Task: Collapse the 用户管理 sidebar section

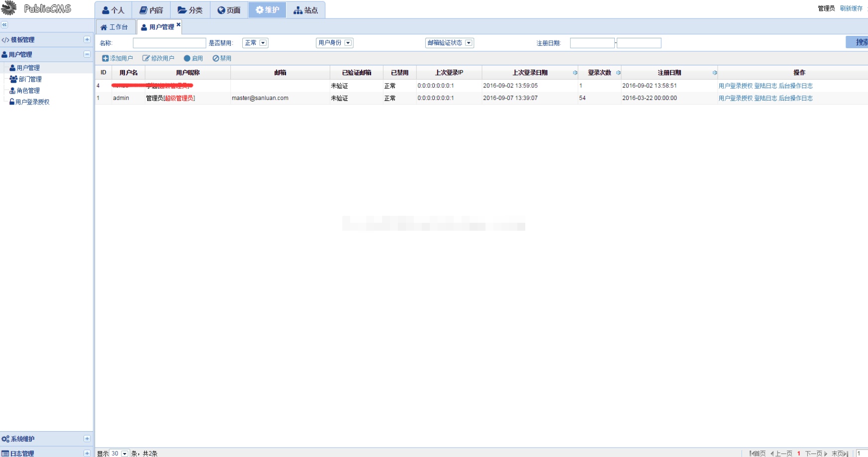Action: (87, 54)
